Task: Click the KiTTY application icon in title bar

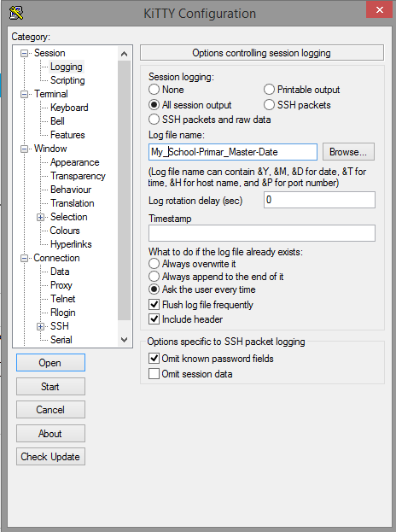Action: (x=16, y=13)
